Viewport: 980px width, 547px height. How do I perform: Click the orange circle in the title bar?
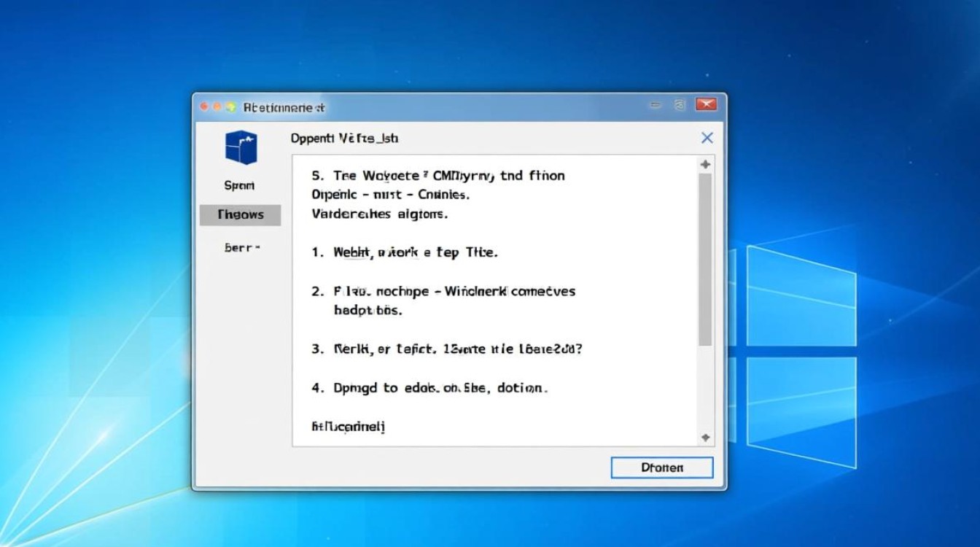218,106
